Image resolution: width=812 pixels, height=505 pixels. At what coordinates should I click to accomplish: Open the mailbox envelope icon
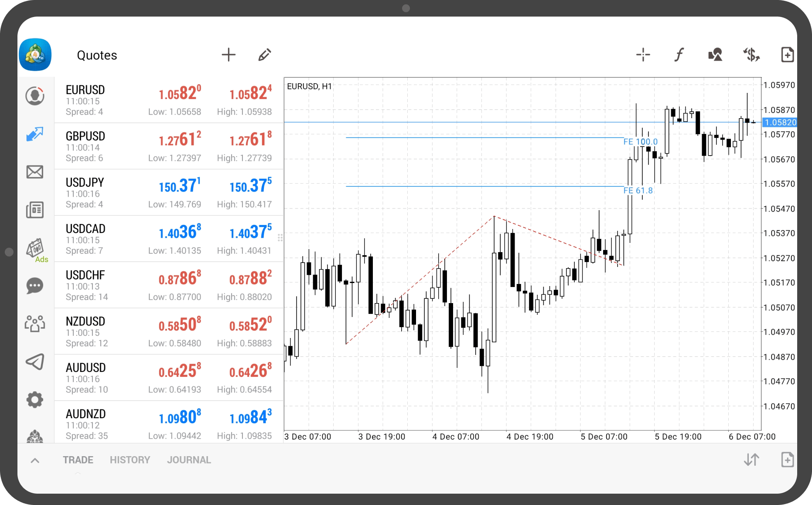pyautogui.click(x=35, y=172)
